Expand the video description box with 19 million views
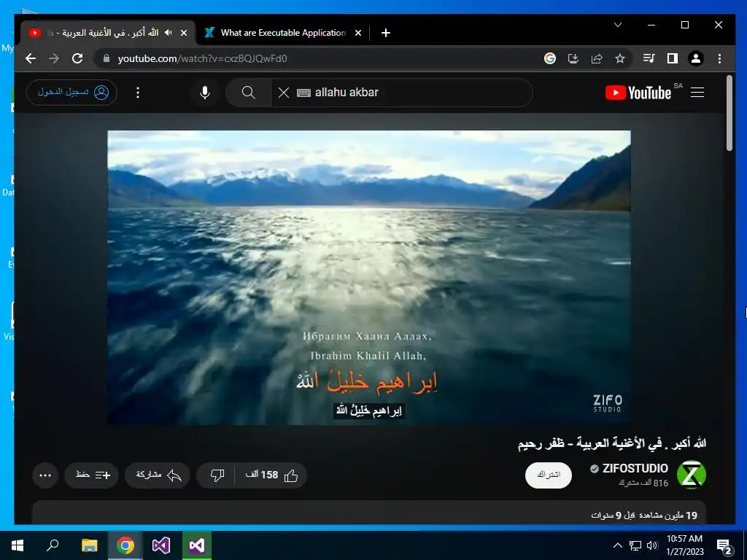This screenshot has height=560, width=747. [x=369, y=513]
